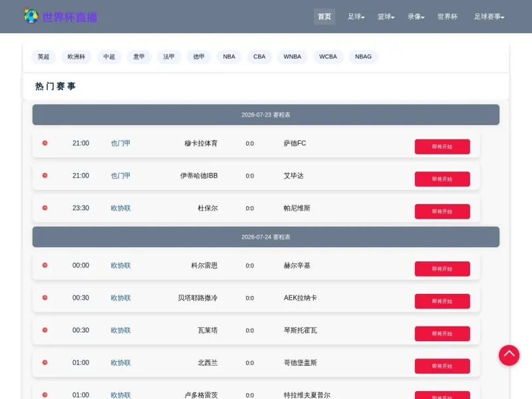The width and height of the screenshot is (532, 399).
Task: Open 欧协联 link in 瓦莱塔 row
Action: pos(120,330)
